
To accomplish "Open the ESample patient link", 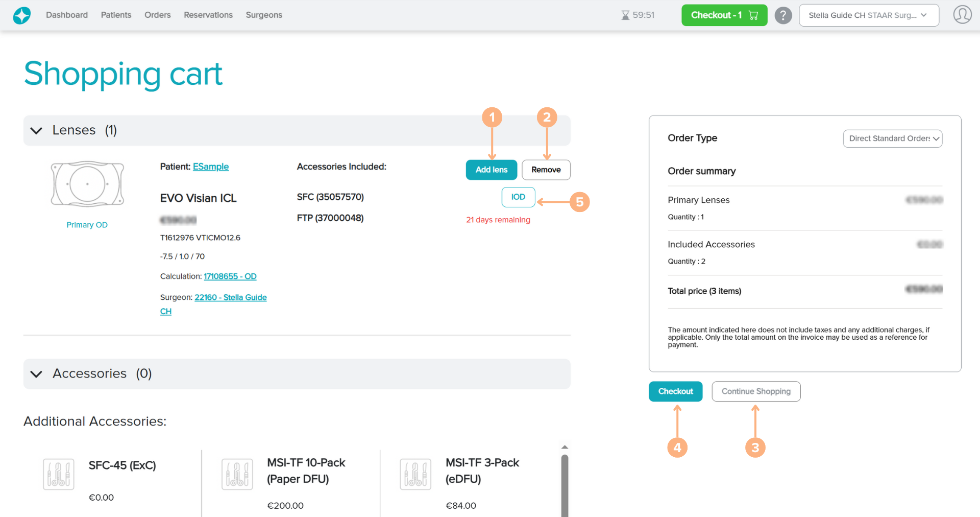I will click(x=210, y=167).
